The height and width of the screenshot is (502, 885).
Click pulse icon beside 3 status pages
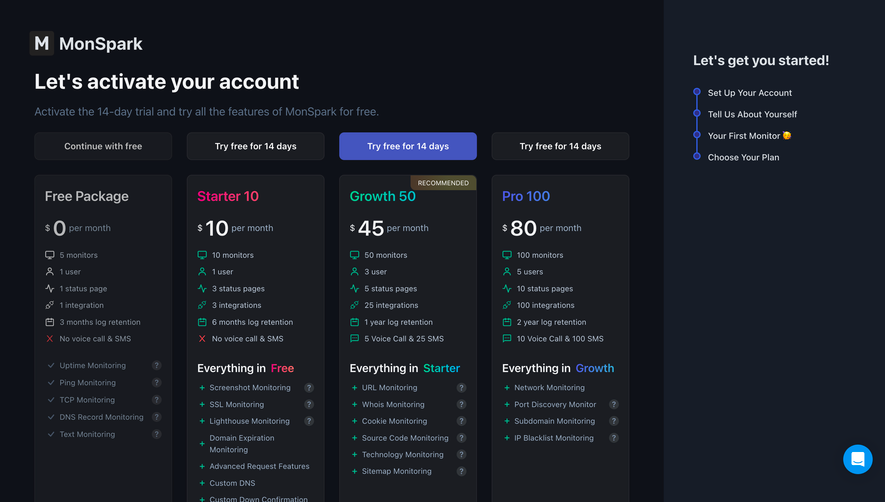pyautogui.click(x=202, y=288)
